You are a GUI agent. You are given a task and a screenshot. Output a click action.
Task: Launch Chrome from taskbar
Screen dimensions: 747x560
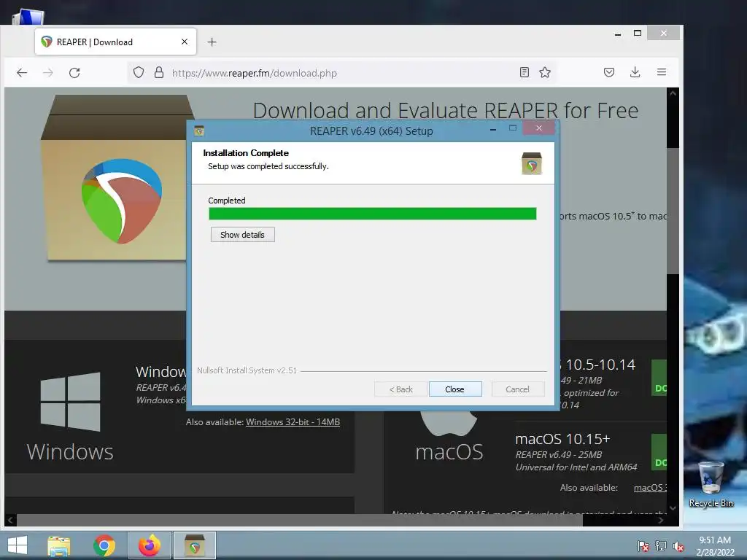point(104,545)
